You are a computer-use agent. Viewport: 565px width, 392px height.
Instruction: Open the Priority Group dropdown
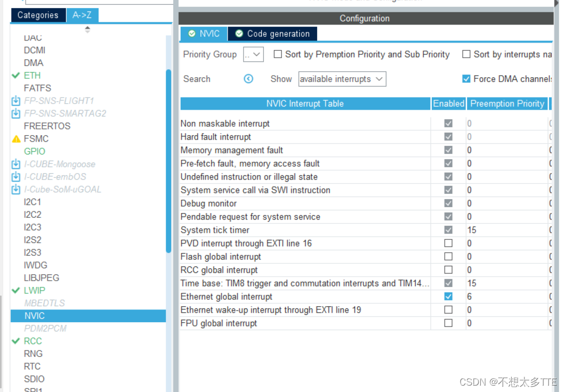click(253, 54)
